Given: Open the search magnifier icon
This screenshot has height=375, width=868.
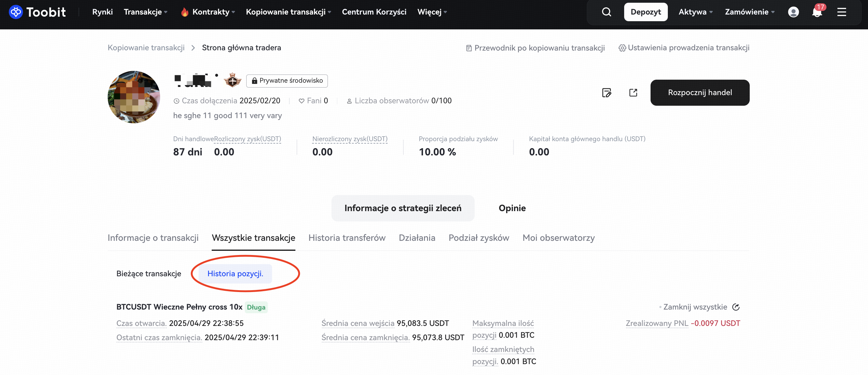Looking at the screenshot, I should click(x=606, y=12).
